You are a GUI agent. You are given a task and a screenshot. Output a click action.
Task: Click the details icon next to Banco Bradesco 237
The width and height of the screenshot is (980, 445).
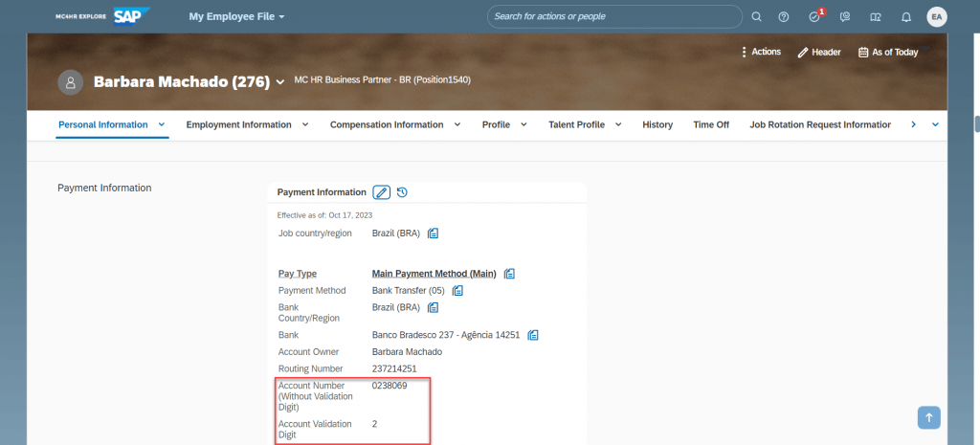click(x=533, y=334)
